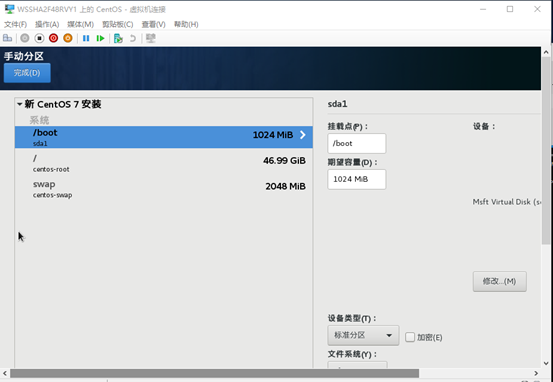Click the 完成(D) button
Image resolution: width=553 pixels, height=382 pixels.
pos(27,73)
